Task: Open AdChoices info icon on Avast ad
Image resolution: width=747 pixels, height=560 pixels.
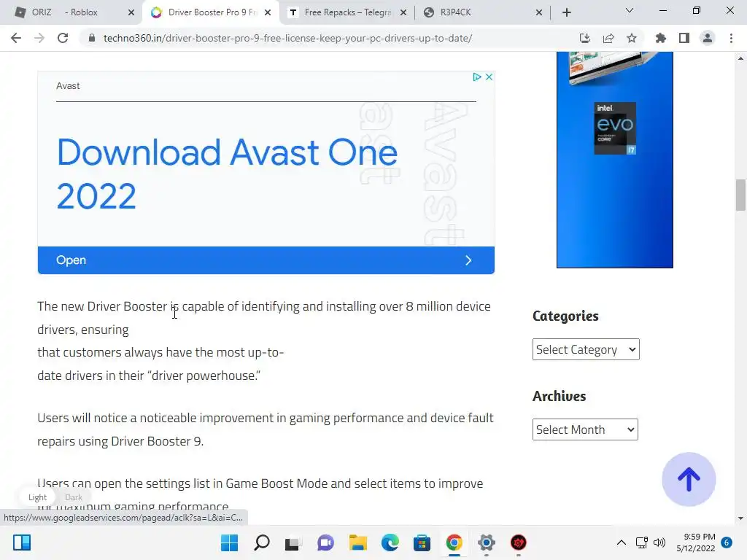Action: pyautogui.click(x=477, y=77)
